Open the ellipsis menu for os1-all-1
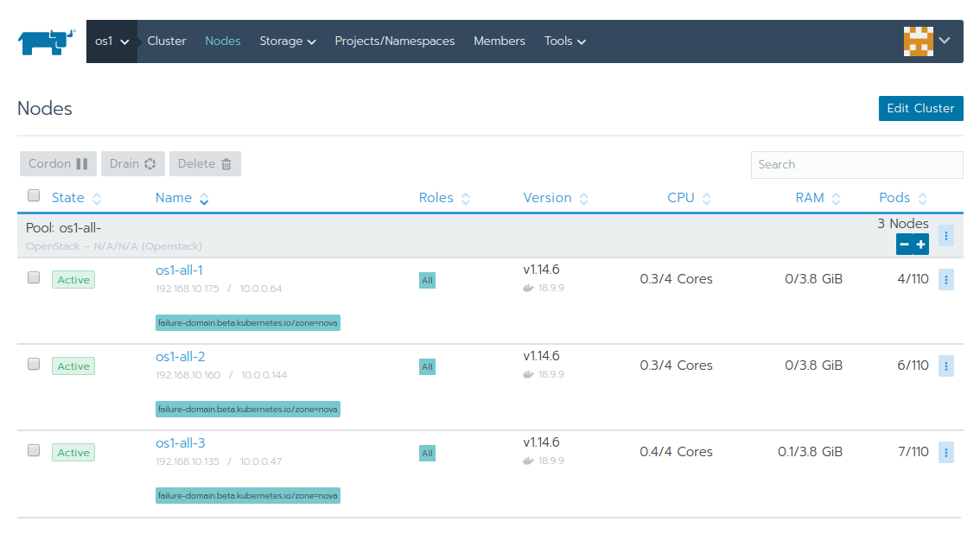This screenshot has height=534, width=980. 945,279
